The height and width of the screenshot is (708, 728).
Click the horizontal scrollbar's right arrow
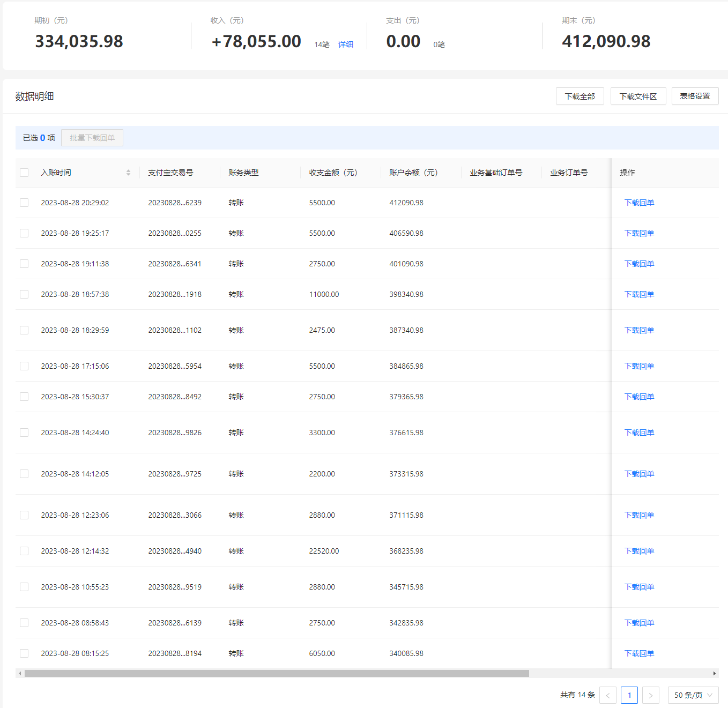click(714, 673)
